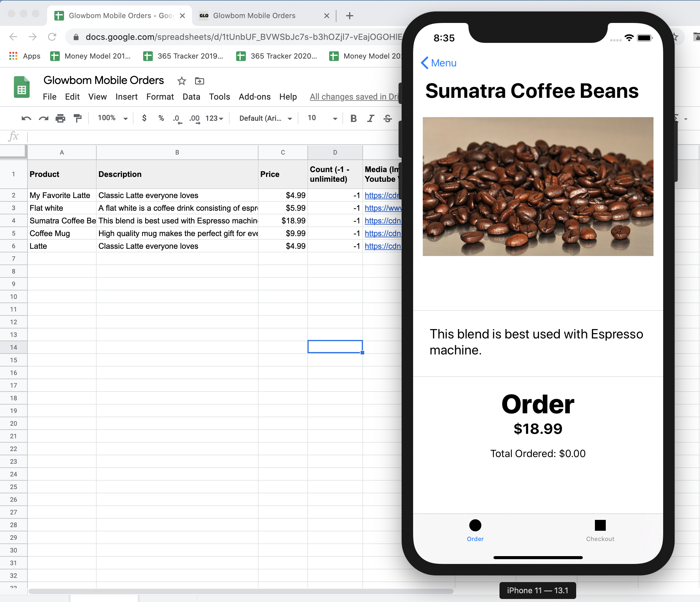Toggle bold formatting
Screen dimensions: 700x602
353,118
